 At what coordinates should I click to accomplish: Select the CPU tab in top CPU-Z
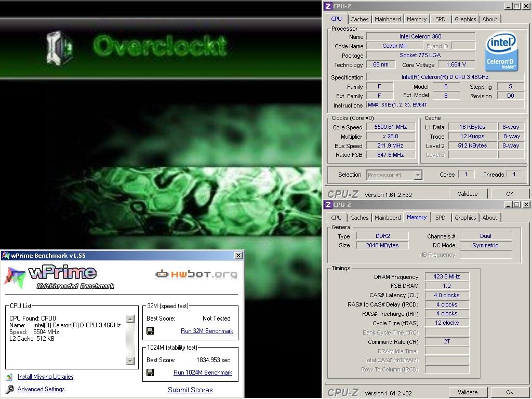coord(336,19)
